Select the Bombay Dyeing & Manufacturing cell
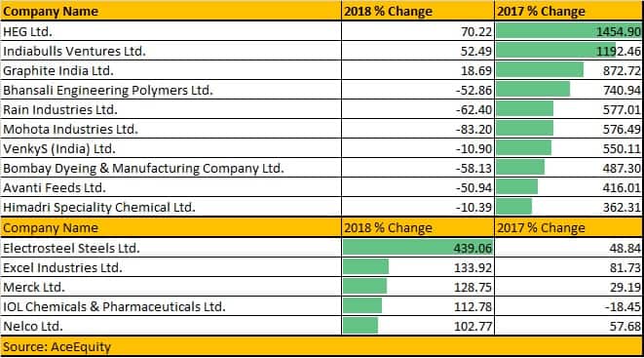 pos(170,168)
